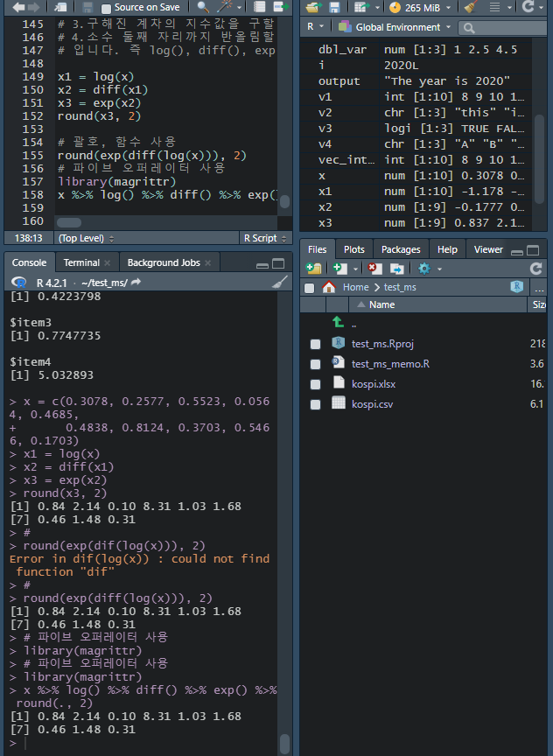This screenshot has width=553, height=756.
Task: Maximize the Console pane
Action: point(278,263)
